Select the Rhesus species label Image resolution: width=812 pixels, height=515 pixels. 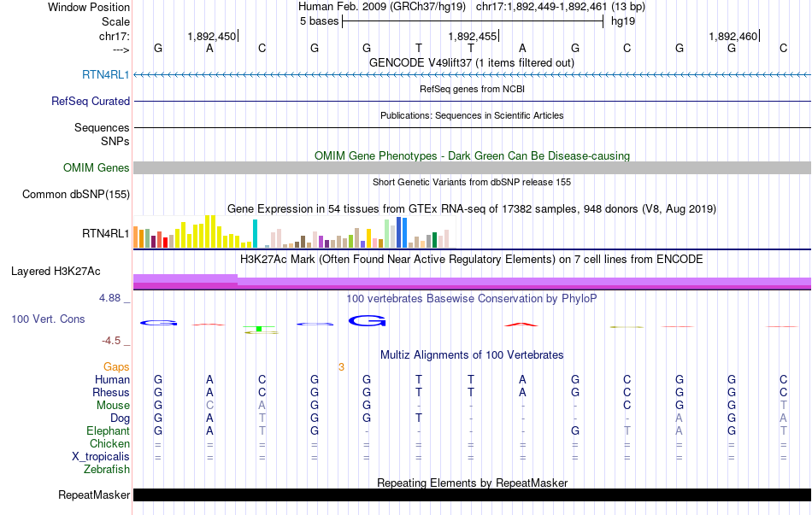pos(111,393)
